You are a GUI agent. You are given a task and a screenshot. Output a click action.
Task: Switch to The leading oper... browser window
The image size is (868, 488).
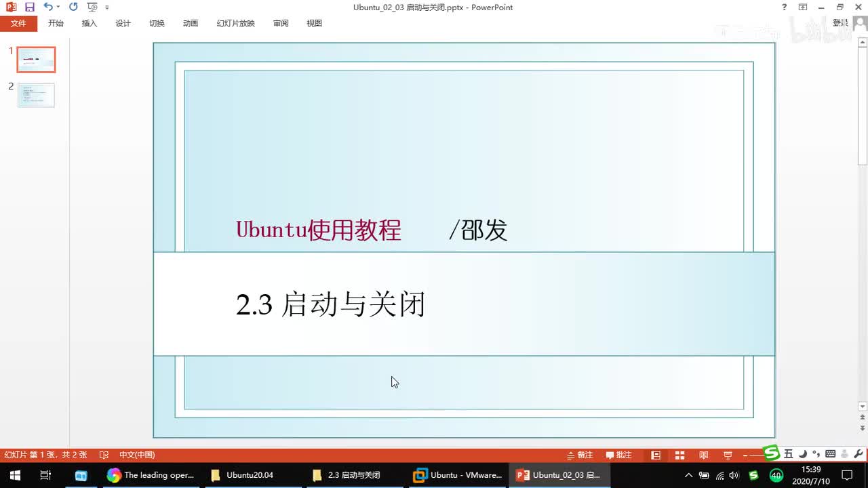point(151,475)
